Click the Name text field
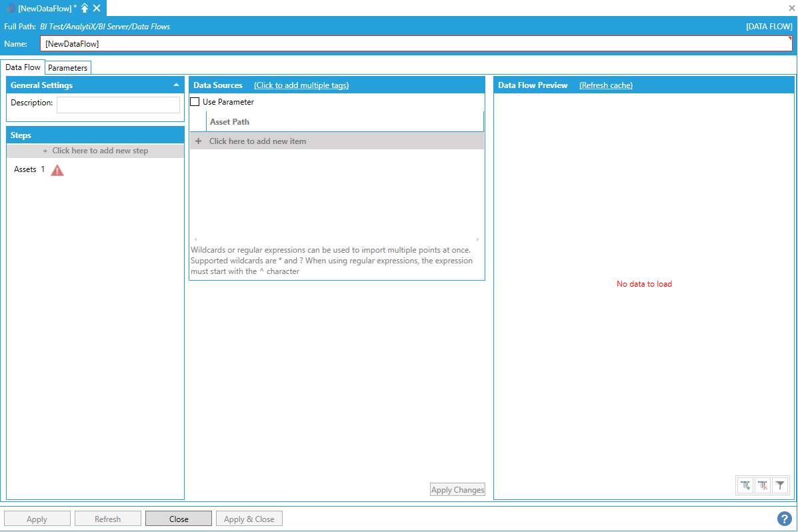Image resolution: width=798 pixels, height=532 pixels. (x=416, y=43)
